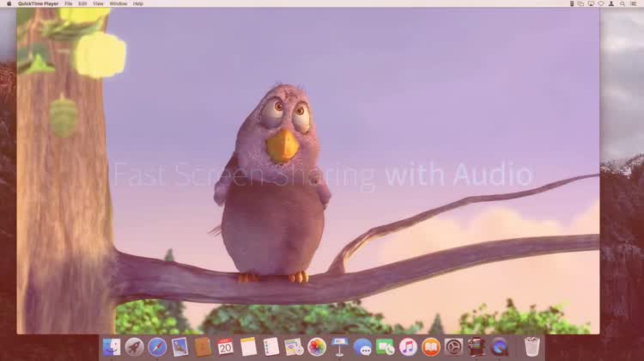Click the screen sharing menu bar icon
The image size is (644, 361).
[x=580, y=3]
